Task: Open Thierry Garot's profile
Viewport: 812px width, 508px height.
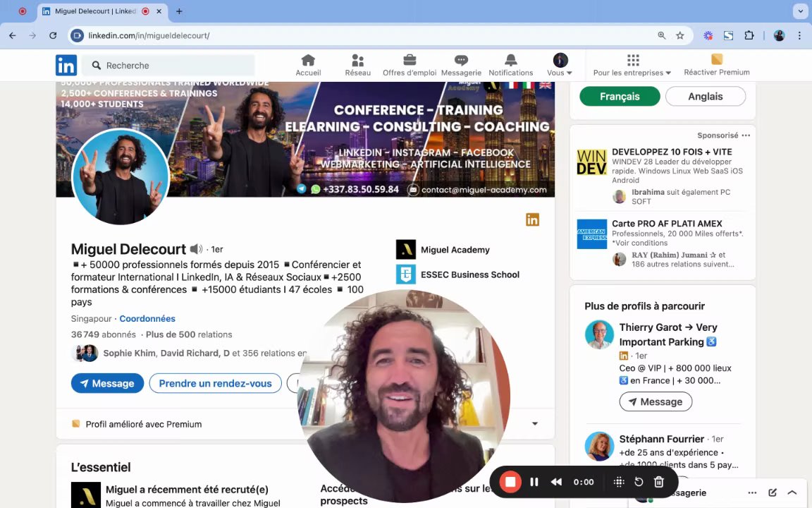Action: tap(668, 334)
